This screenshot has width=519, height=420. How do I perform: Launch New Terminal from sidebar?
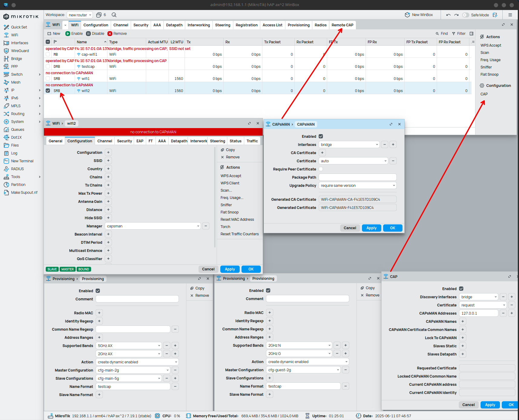point(22,161)
